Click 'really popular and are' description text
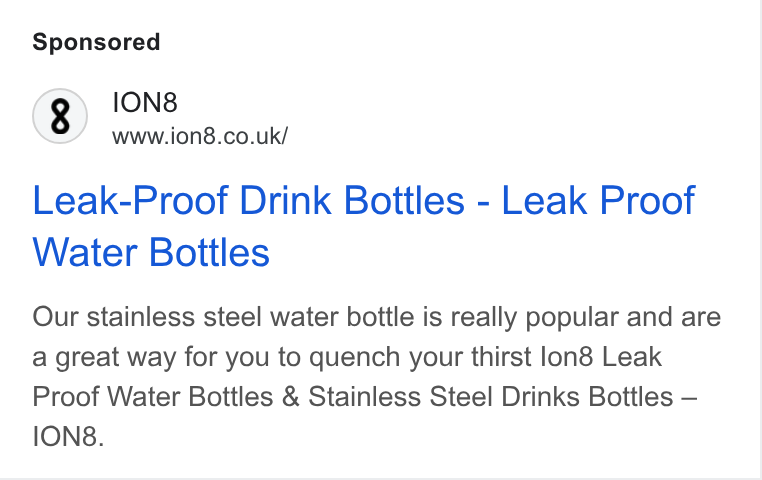Image resolution: width=762 pixels, height=480 pixels. click(586, 317)
